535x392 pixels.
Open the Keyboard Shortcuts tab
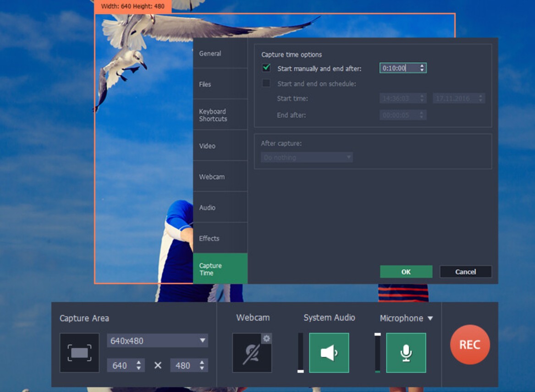coord(220,115)
